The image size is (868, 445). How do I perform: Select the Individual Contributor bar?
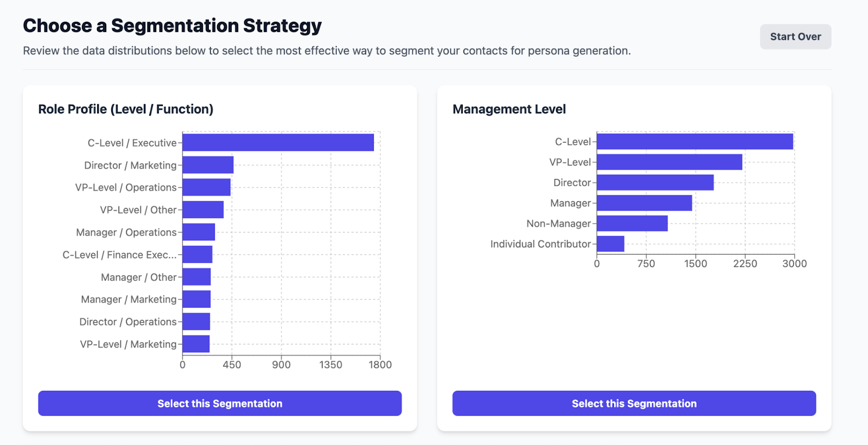(610, 244)
